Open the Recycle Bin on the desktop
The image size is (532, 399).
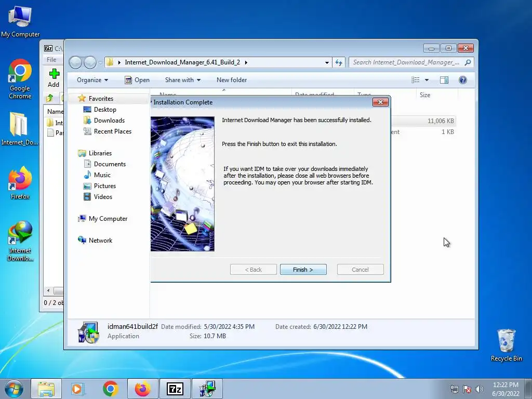coord(506,345)
